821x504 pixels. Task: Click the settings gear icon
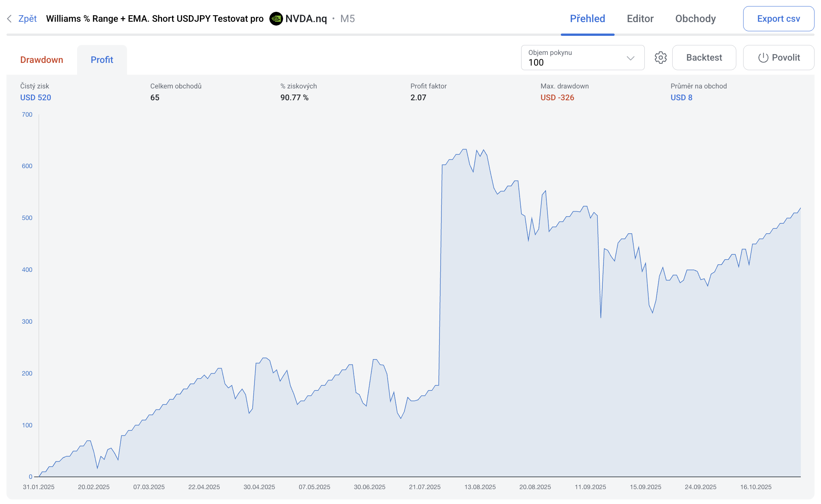(660, 58)
